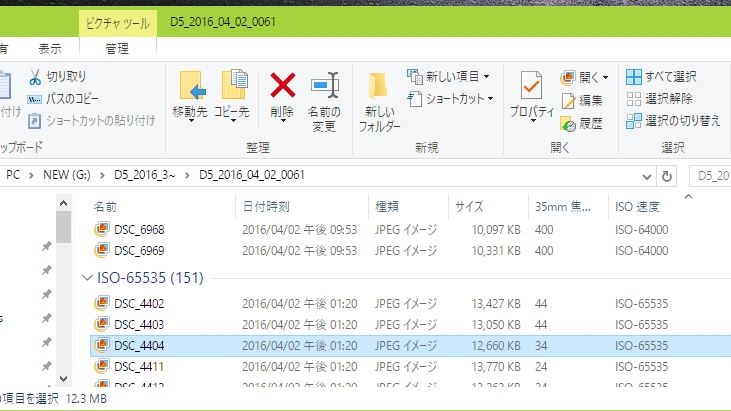Click the Shortcut (ショートカット) icon
The image size is (731, 411).
point(414,99)
